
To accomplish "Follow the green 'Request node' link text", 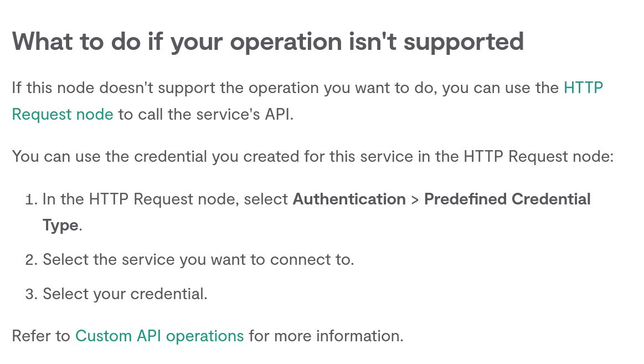I will [x=63, y=115].
